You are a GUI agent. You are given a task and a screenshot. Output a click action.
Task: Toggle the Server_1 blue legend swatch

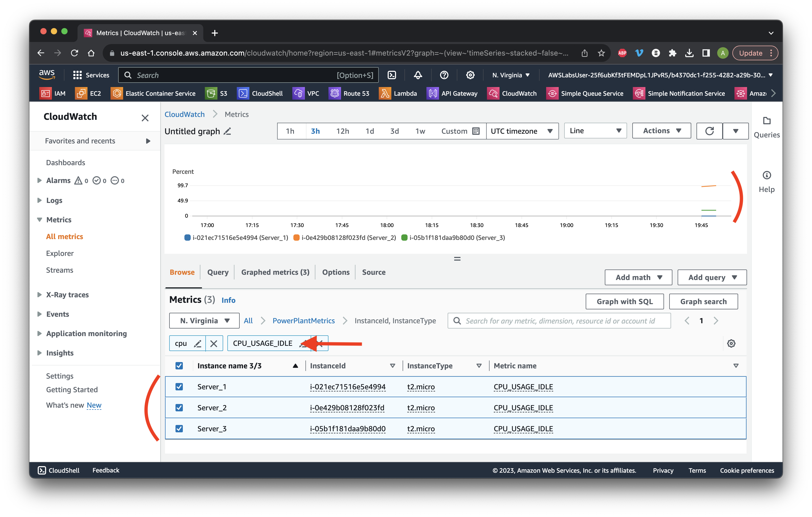coord(188,238)
